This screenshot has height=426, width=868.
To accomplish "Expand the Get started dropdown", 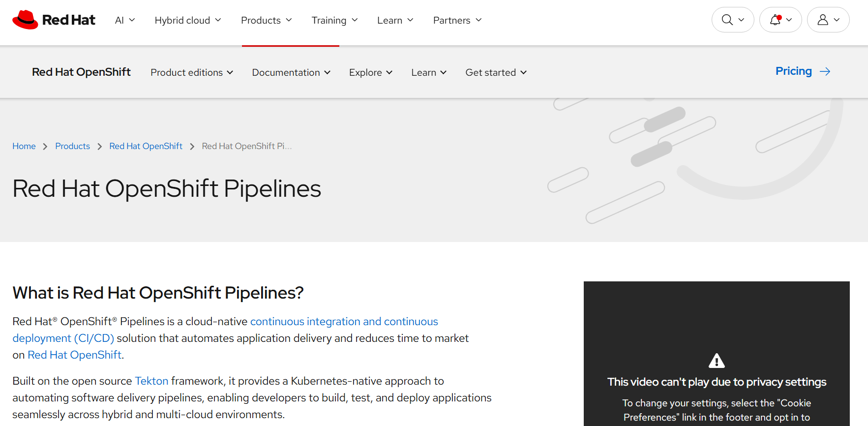I will coord(496,72).
